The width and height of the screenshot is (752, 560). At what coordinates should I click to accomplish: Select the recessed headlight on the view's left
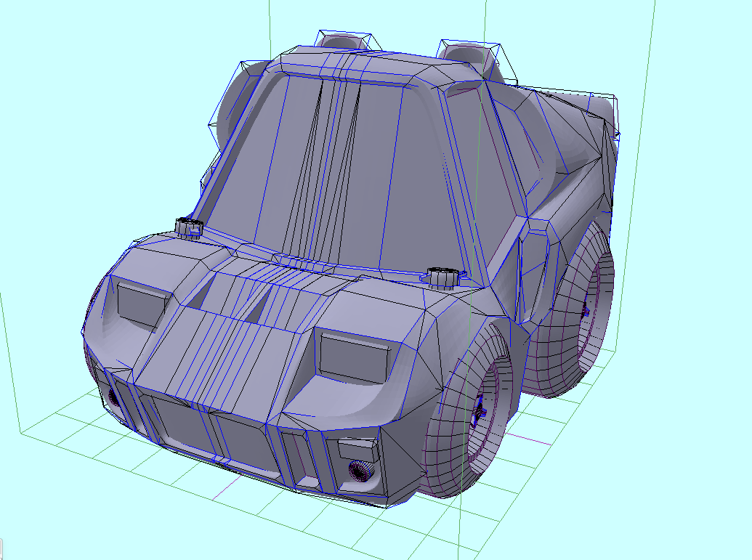pyautogui.click(x=141, y=302)
